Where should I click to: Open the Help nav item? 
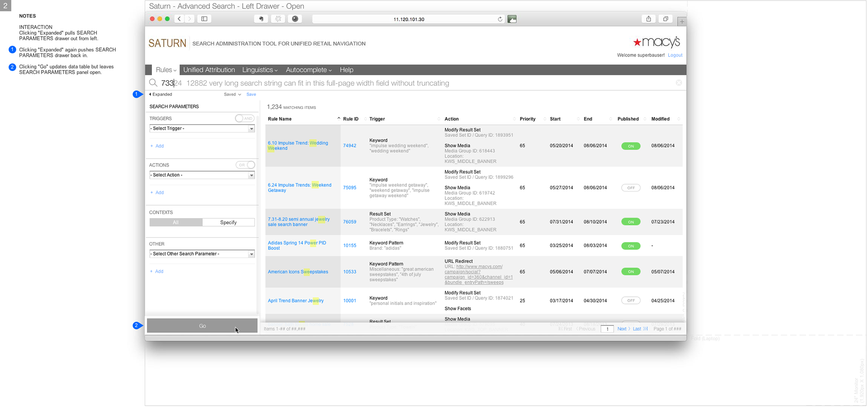[346, 70]
